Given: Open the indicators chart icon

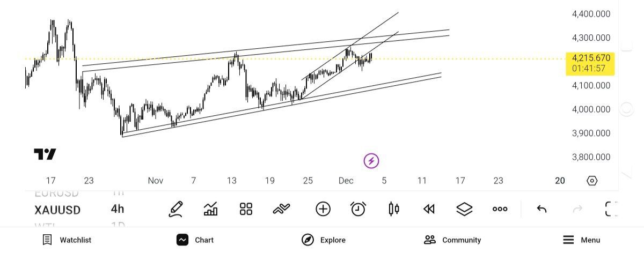Looking at the screenshot, I should (211, 209).
